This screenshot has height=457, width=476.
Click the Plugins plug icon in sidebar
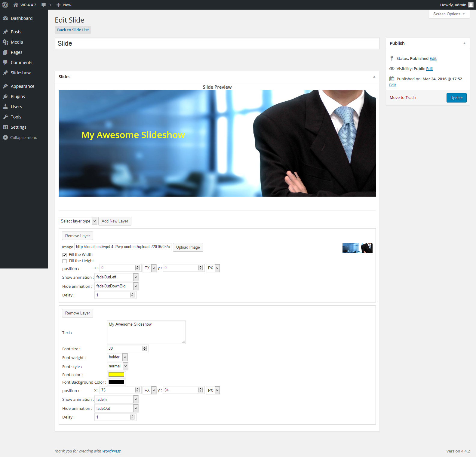(x=5, y=97)
